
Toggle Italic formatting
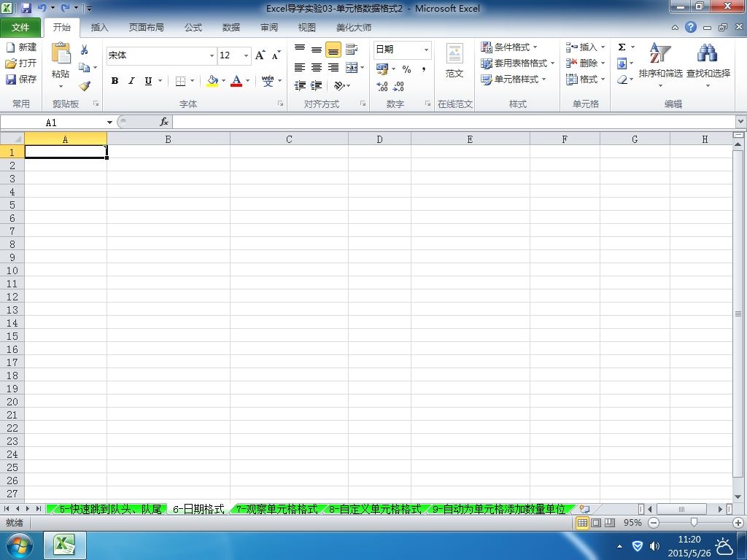pos(131,81)
